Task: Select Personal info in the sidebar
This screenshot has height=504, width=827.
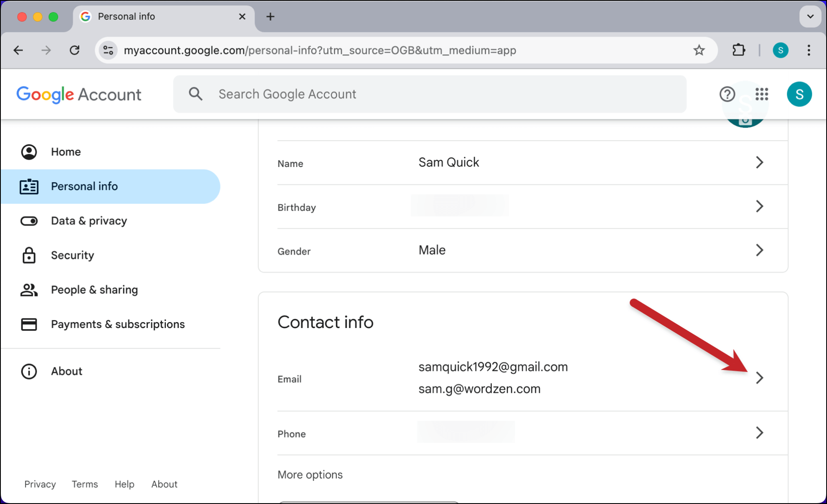Action: 110,186
